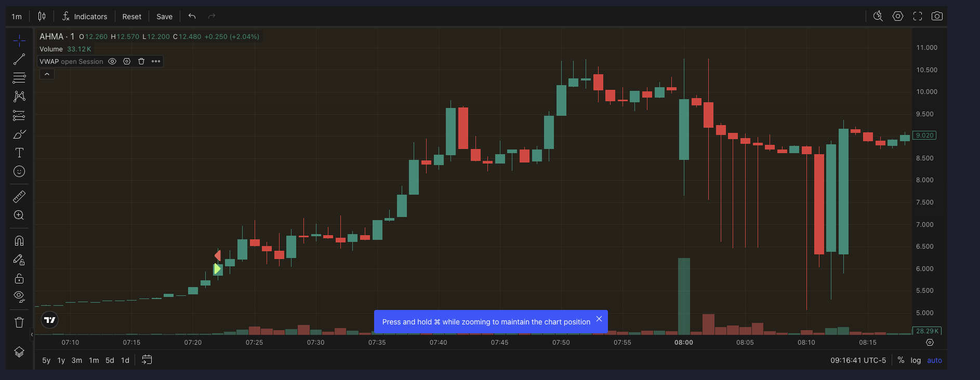Image resolution: width=980 pixels, height=380 pixels.
Task: Collapse the indicator legend with chevron
Action: pyautogui.click(x=47, y=74)
